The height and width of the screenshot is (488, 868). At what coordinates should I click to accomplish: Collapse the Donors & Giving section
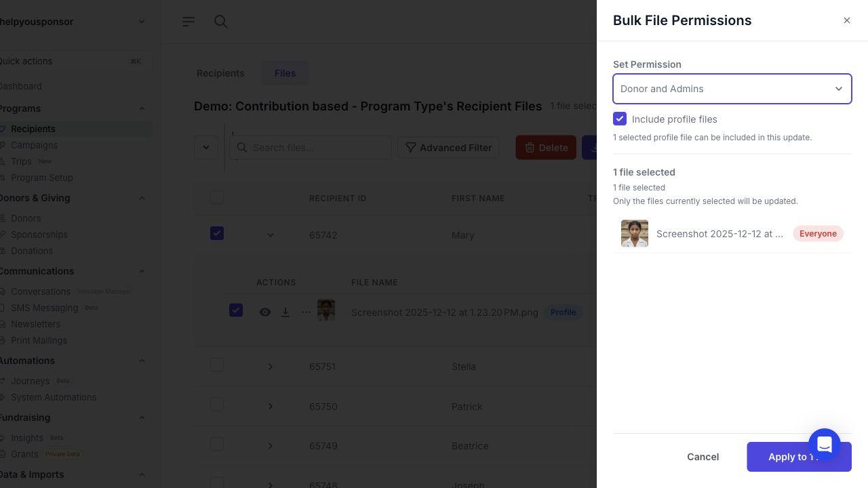pyautogui.click(x=142, y=198)
